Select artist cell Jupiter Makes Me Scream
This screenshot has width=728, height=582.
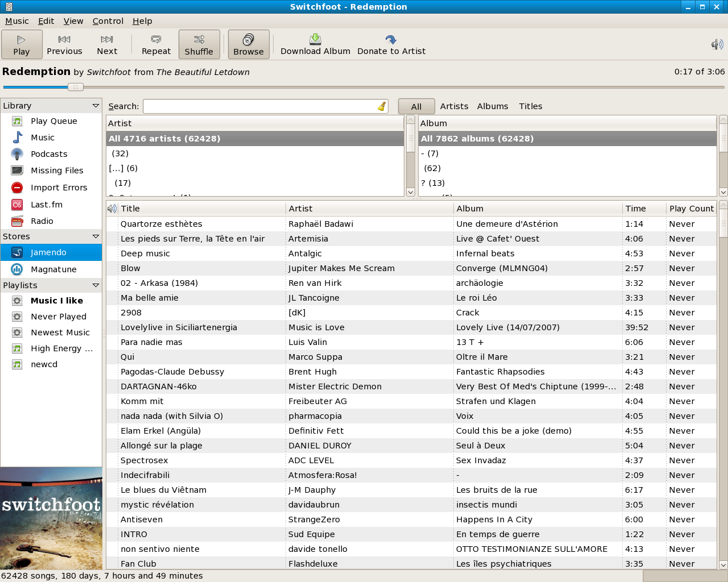tap(341, 268)
